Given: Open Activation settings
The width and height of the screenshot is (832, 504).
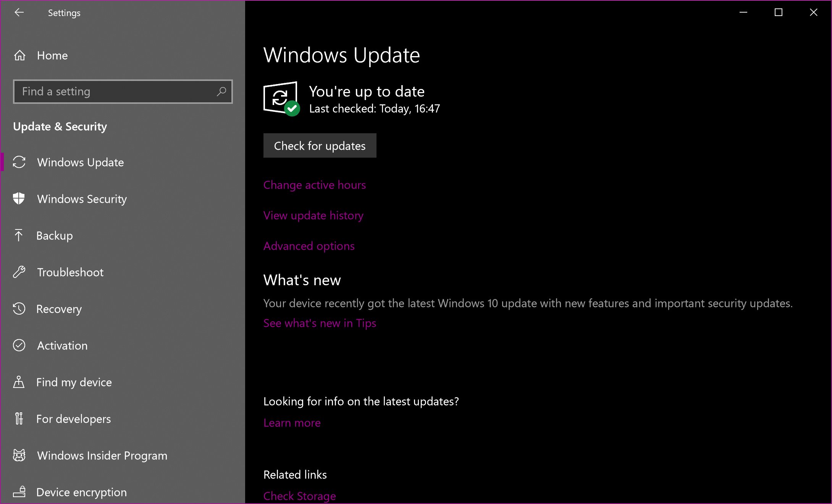Looking at the screenshot, I should click(123, 346).
